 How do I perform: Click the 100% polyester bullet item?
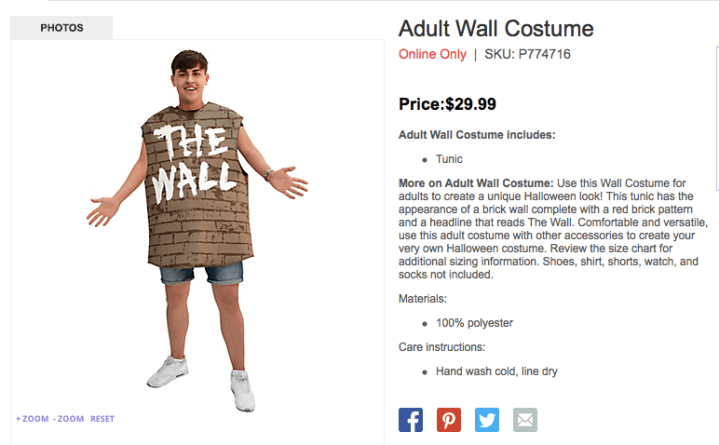pos(474,323)
